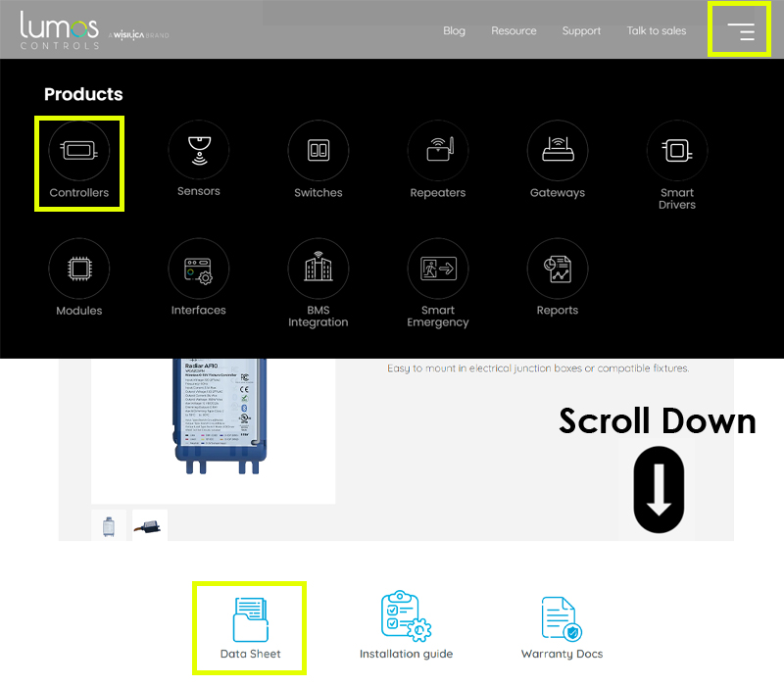This screenshot has width=784, height=686.
Task: Visit the Support page link
Action: click(581, 31)
